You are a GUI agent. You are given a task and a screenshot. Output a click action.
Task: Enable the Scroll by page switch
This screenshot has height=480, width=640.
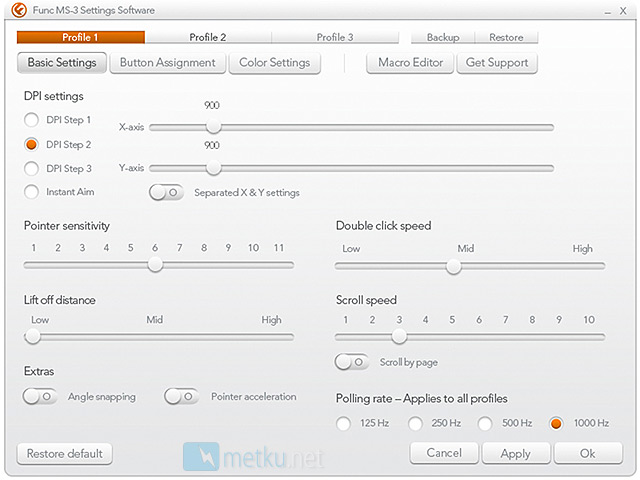(351, 362)
